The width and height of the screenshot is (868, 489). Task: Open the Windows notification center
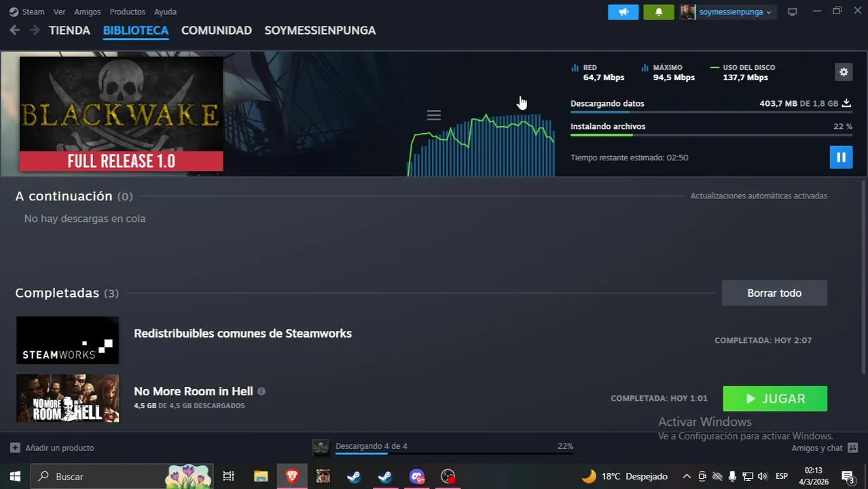[x=848, y=476]
